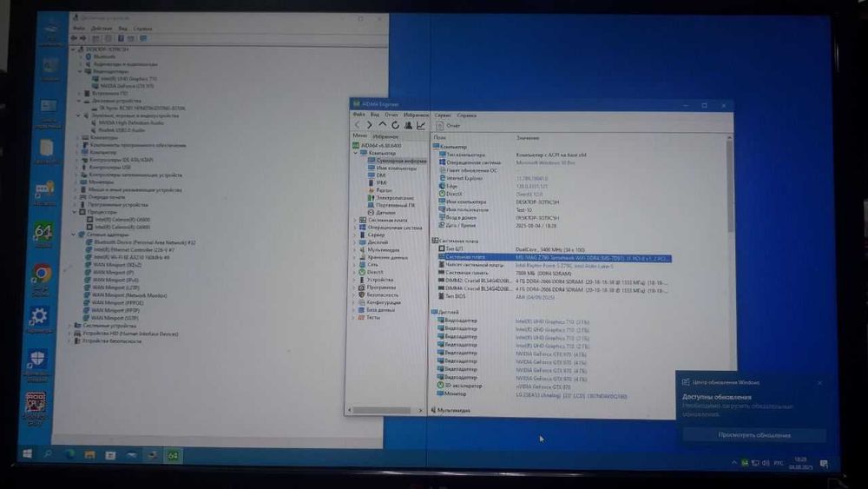Expand Тесты node in AIDA64 tree
This screenshot has width=868, height=489.
(354, 317)
